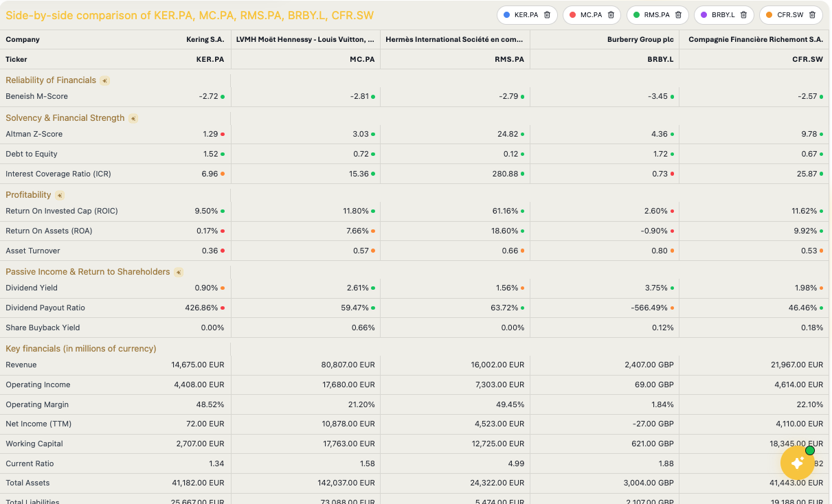
Task: Click 'Compagnie Financière Richemont S.A.' company cell
Action: click(x=756, y=40)
